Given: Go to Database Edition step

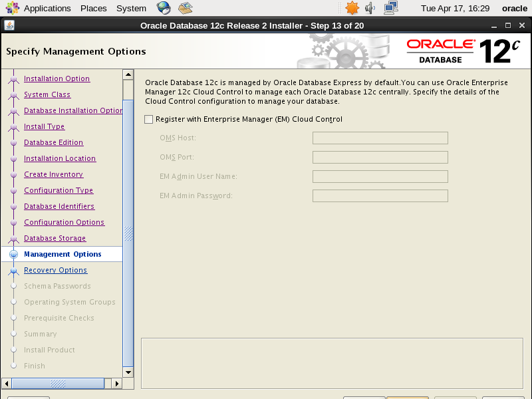Looking at the screenshot, I should pos(54,142).
